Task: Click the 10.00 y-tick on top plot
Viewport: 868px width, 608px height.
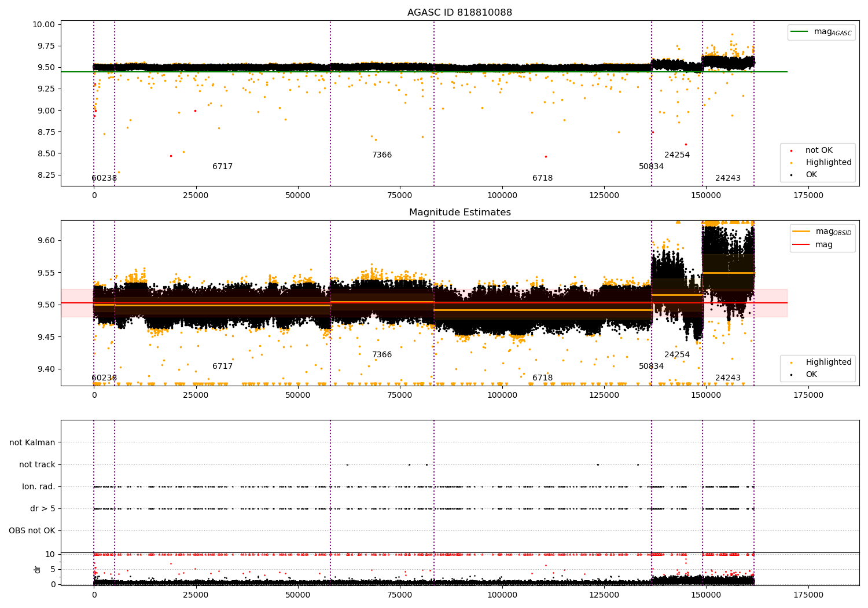Action: tap(44, 24)
